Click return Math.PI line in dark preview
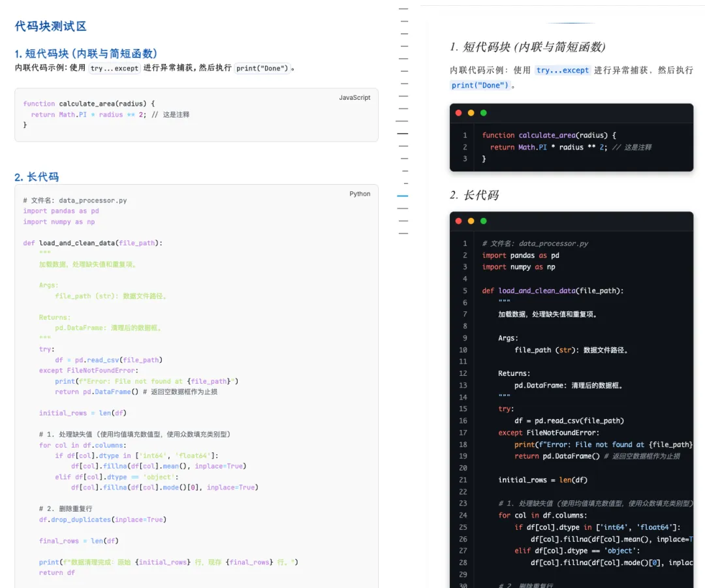 [571, 147]
